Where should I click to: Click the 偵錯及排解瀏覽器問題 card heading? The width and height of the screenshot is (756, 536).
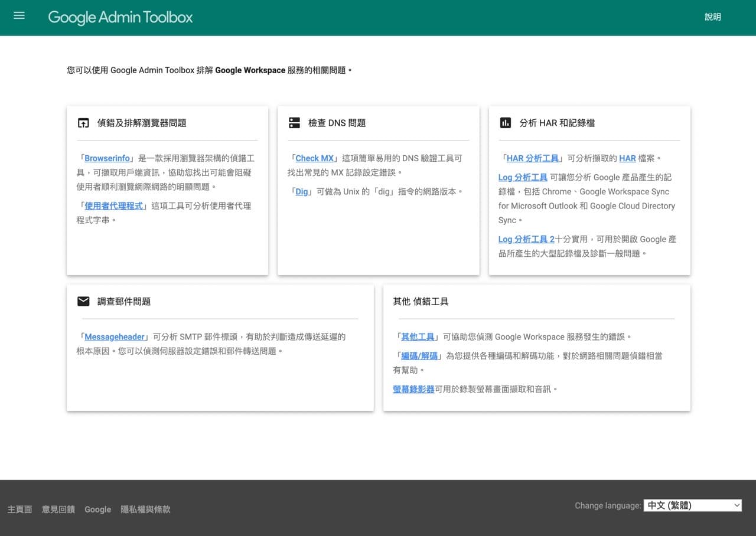point(142,123)
